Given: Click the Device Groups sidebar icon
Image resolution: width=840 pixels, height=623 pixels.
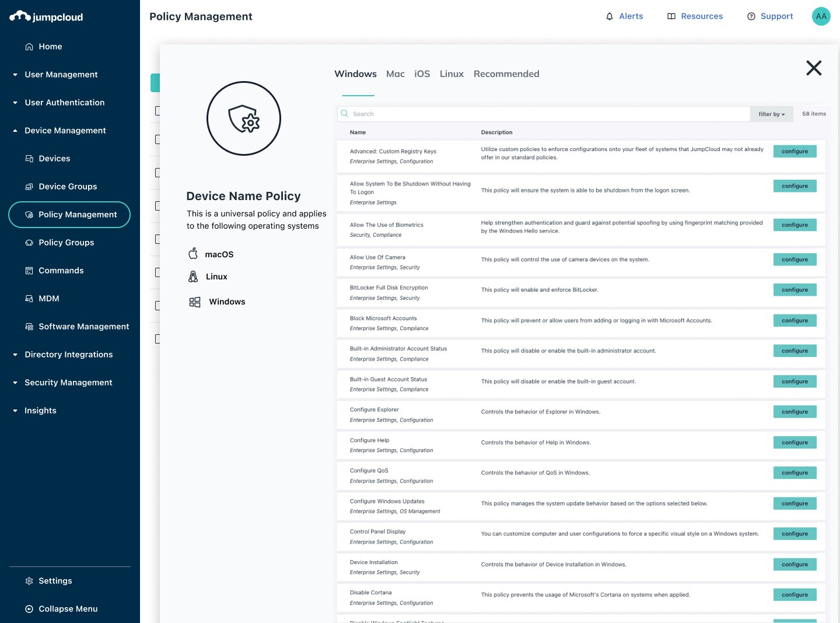Looking at the screenshot, I should pyautogui.click(x=29, y=187).
